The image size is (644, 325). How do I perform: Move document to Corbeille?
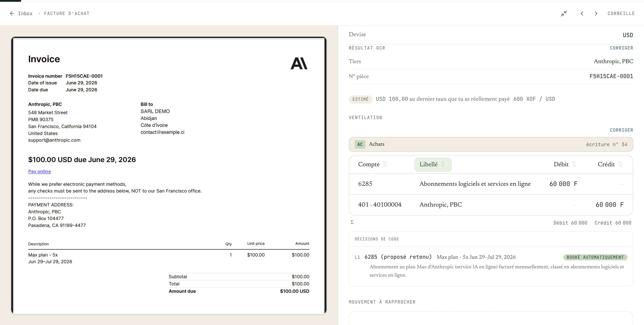[621, 13]
